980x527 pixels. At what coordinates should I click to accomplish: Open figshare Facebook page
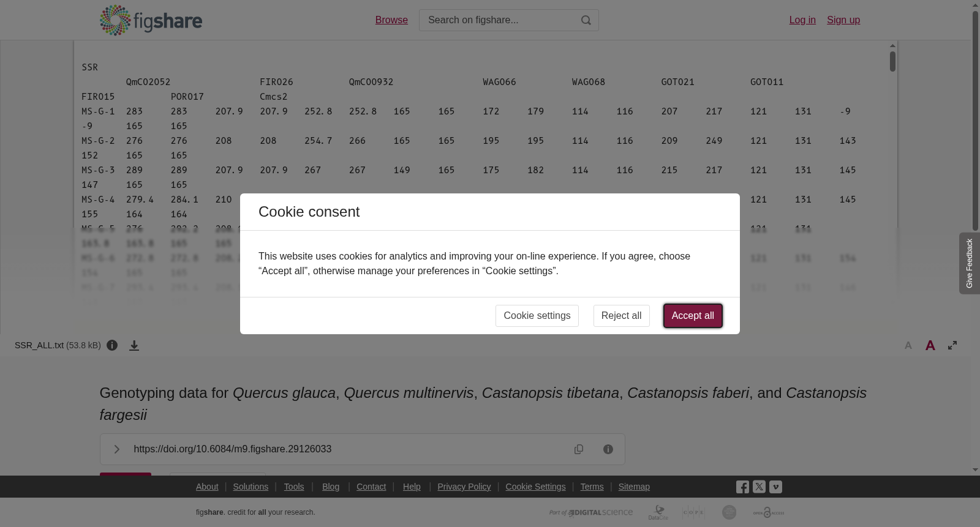click(x=742, y=487)
